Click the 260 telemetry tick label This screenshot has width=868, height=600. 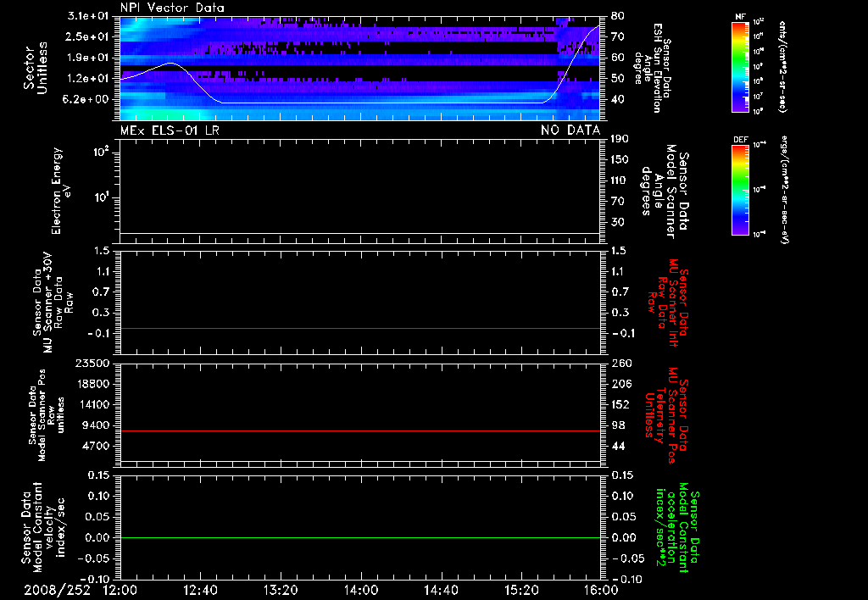point(621,364)
